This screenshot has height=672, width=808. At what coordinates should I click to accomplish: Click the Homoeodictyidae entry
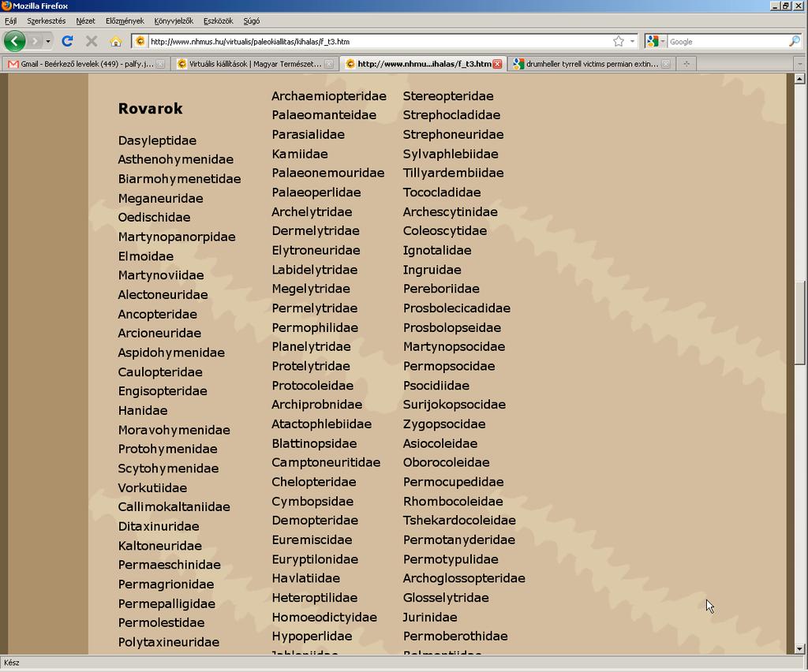[x=324, y=617]
